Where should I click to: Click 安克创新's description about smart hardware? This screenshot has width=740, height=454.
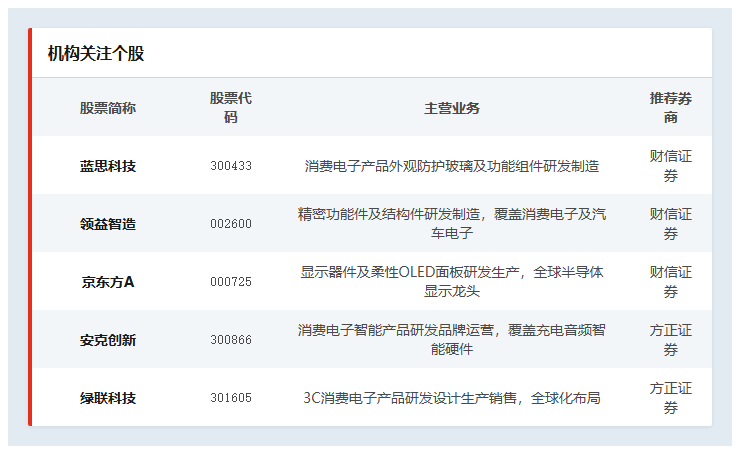(x=452, y=340)
